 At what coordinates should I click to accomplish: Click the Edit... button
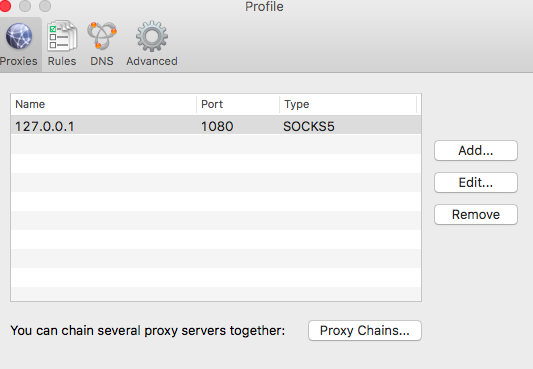pyautogui.click(x=476, y=182)
